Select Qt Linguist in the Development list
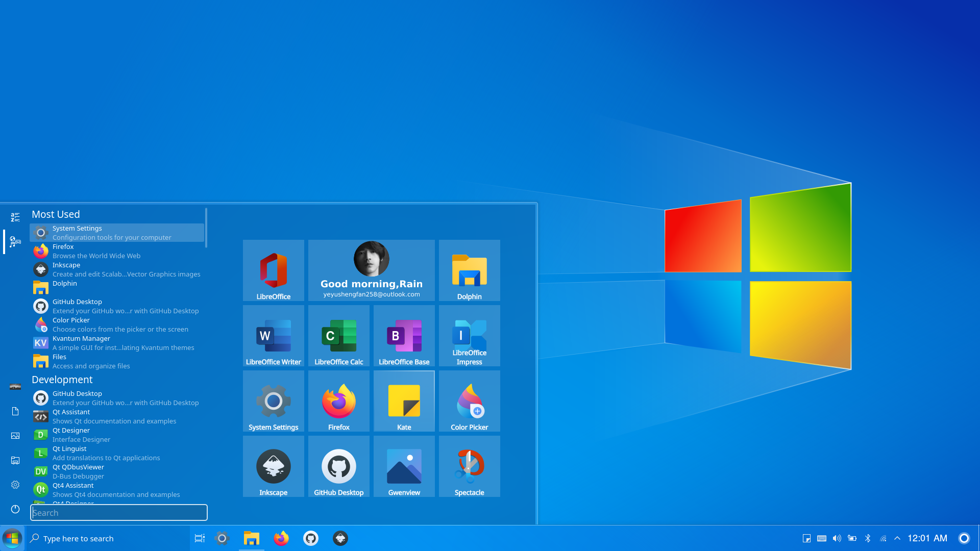The height and width of the screenshot is (551, 980). click(117, 453)
